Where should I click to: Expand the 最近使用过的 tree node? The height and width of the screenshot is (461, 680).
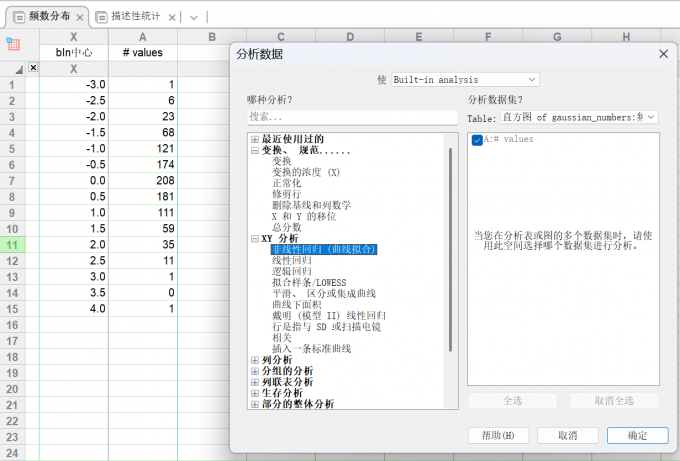[x=255, y=139]
